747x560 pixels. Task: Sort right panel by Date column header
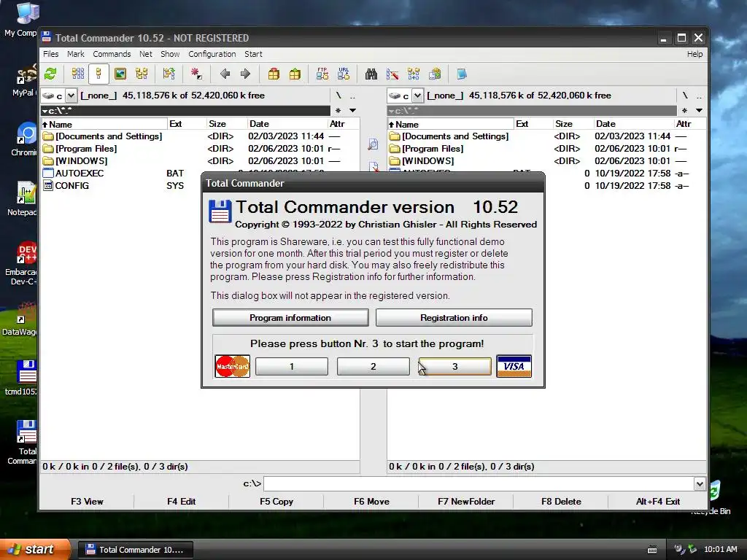click(634, 124)
